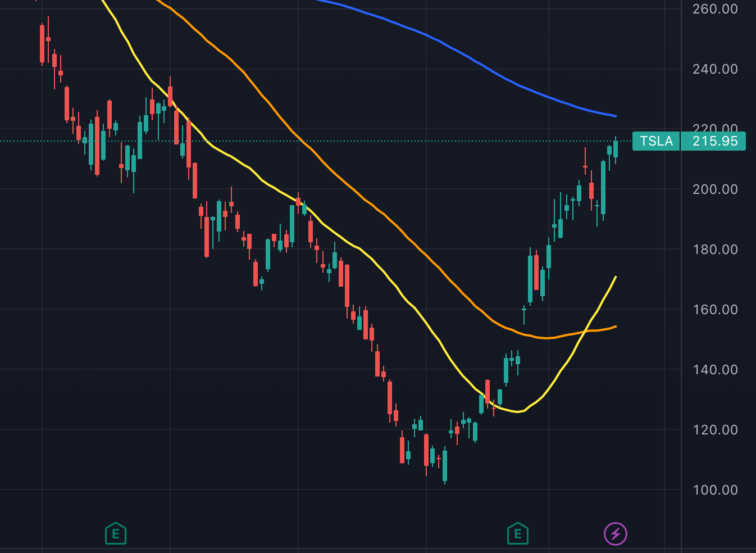Click the 260.00 price axis label
Screen dimensions: 756x553
coord(715,9)
